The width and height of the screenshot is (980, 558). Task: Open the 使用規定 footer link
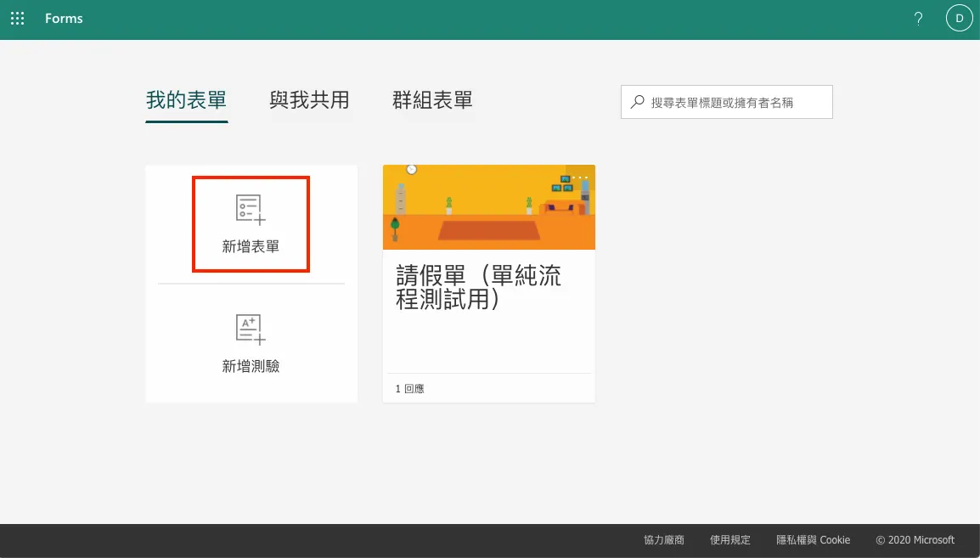(x=730, y=540)
